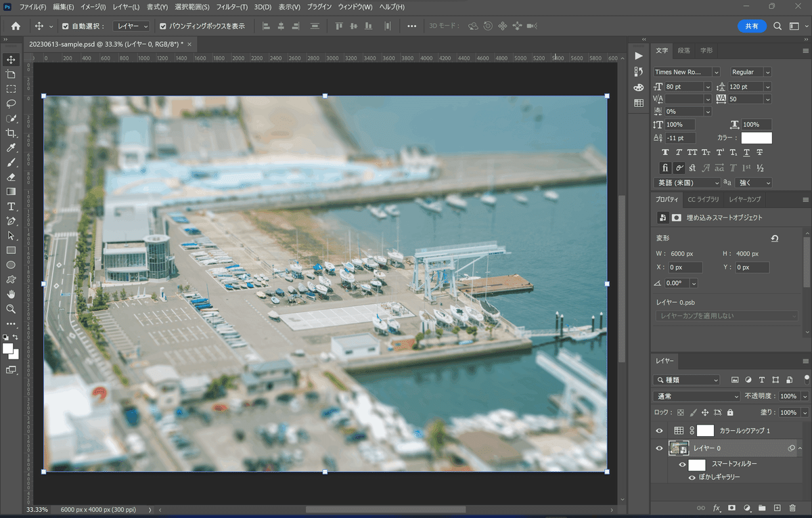
Task: Select the Brush tool
Action: point(11,163)
